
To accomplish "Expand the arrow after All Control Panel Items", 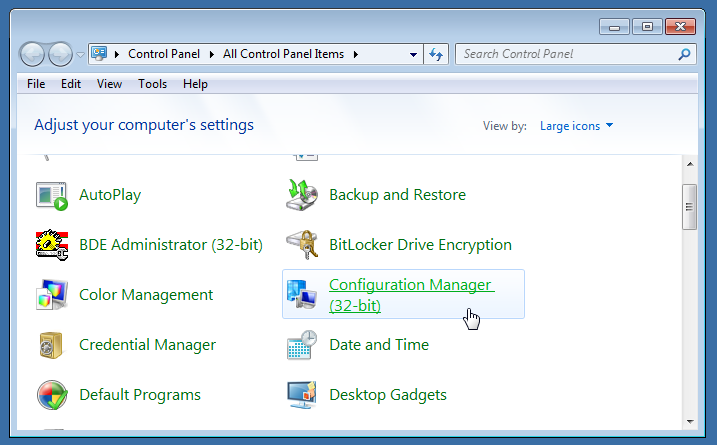I will click(356, 54).
